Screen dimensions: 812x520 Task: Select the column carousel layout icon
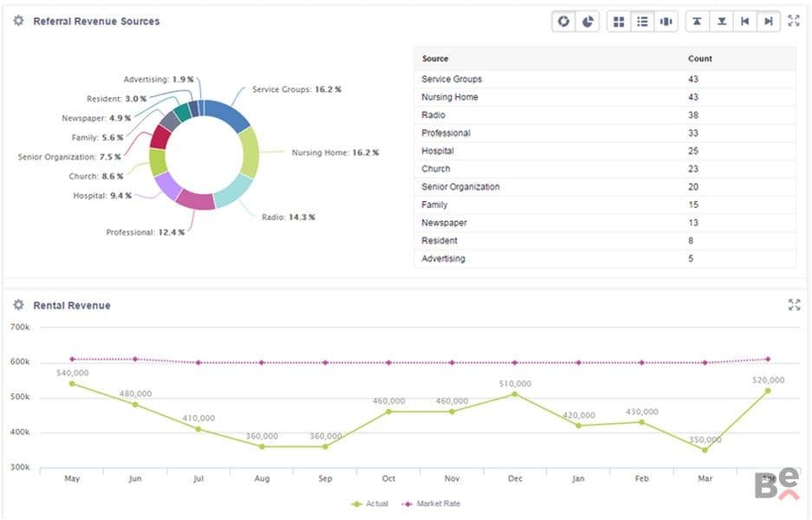(666, 22)
